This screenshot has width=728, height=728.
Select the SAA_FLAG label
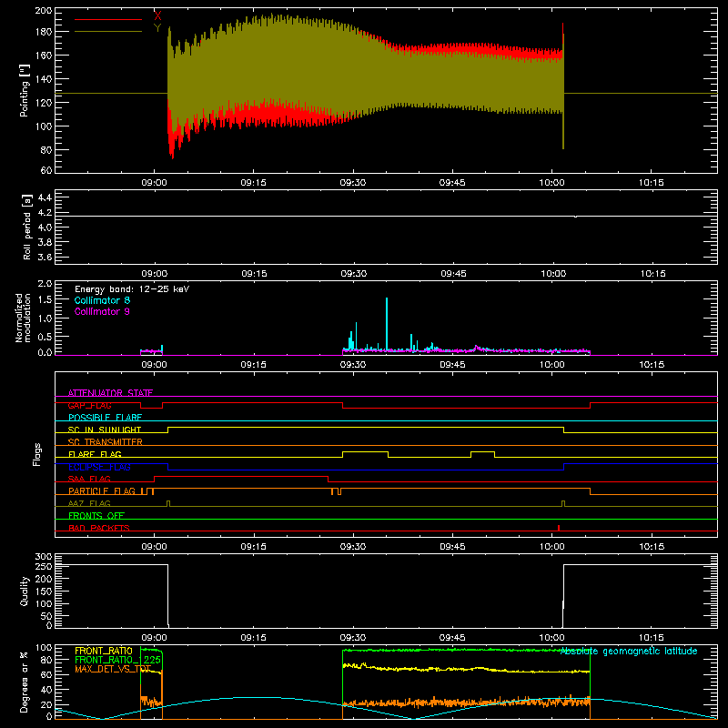tap(89, 479)
